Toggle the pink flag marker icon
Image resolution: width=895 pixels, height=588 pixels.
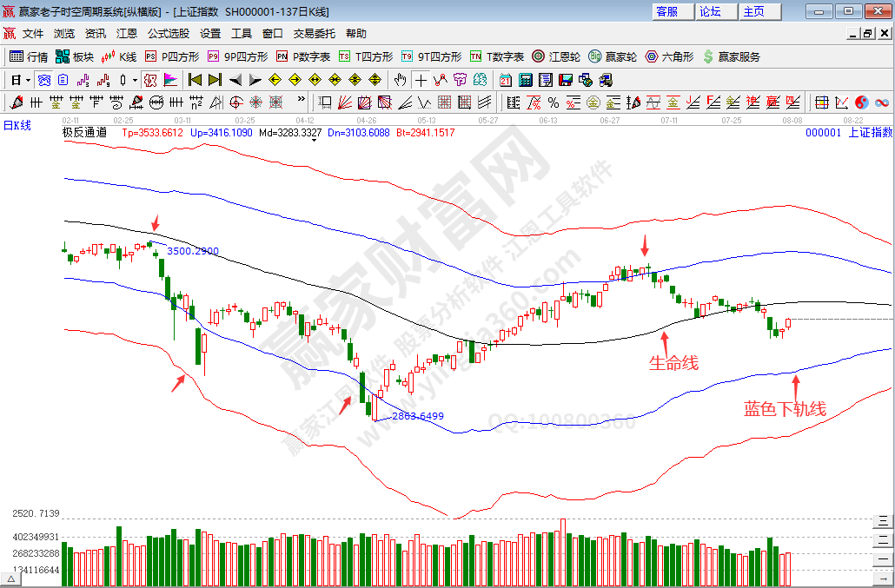coord(170,80)
